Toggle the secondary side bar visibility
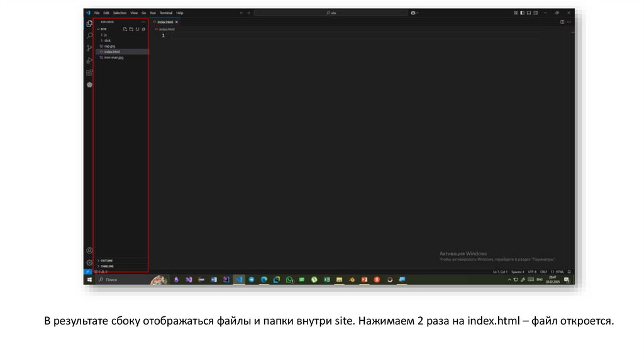Image resolution: width=644 pixels, height=361 pixels. 536,13
